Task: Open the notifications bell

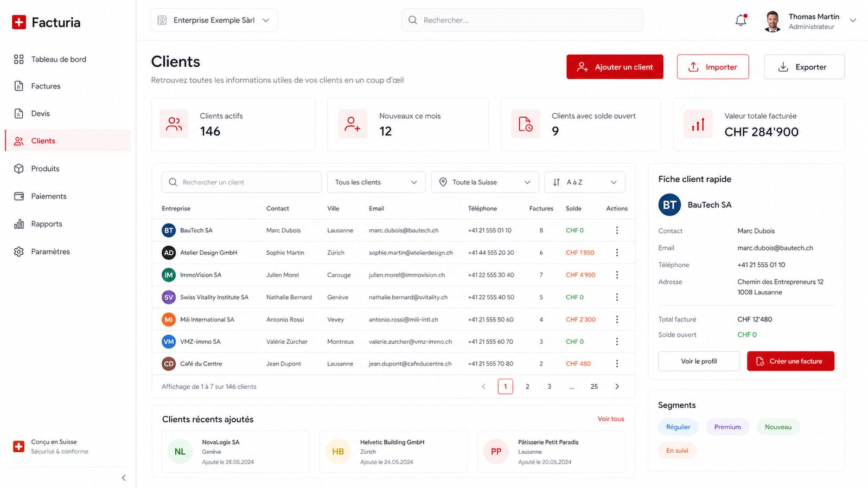Action: tap(741, 20)
